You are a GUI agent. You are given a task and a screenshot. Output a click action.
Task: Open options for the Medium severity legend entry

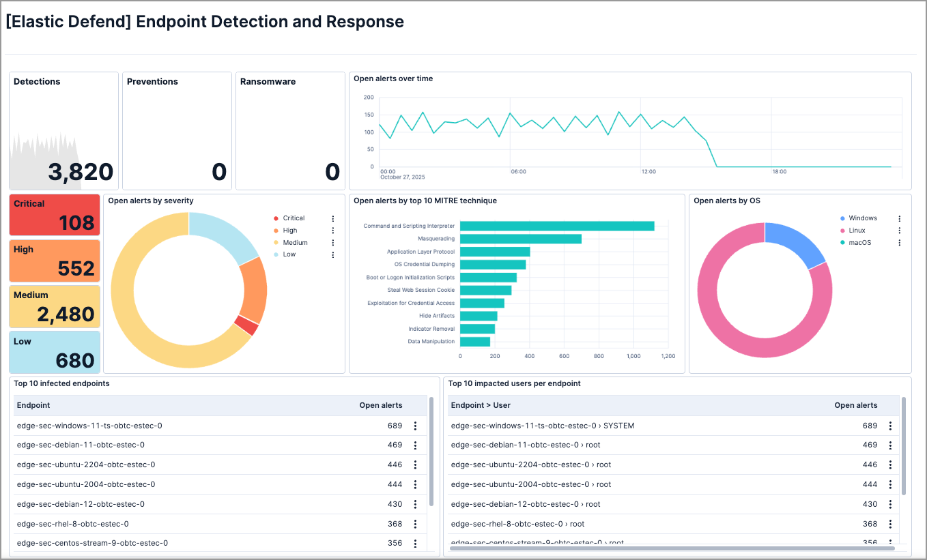coord(332,242)
